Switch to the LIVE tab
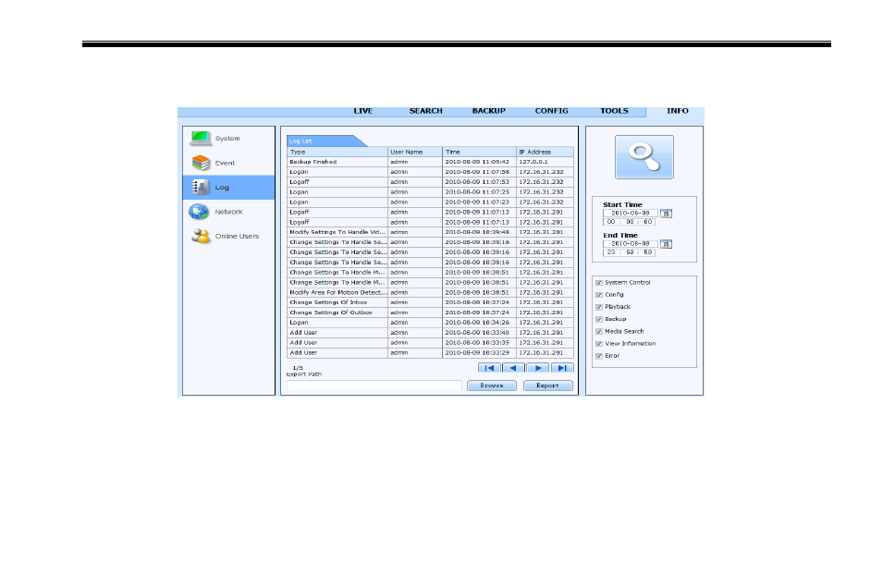The width and height of the screenshot is (883, 588). (x=363, y=111)
